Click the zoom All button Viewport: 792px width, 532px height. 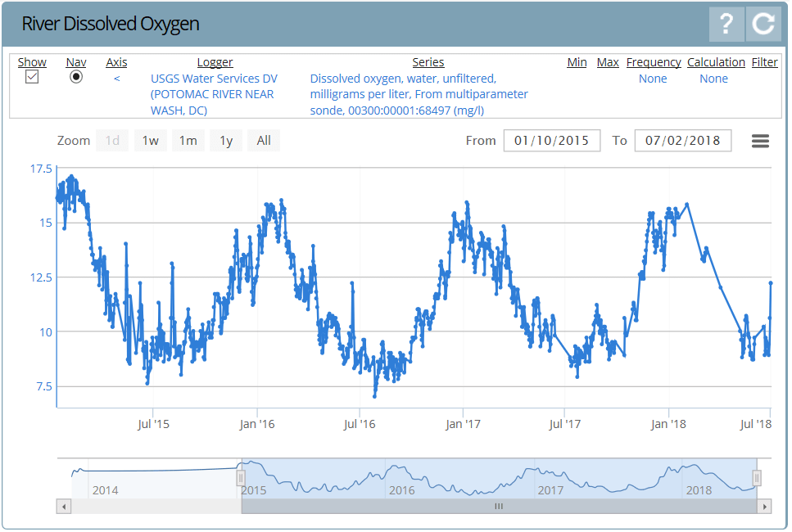[x=264, y=141]
